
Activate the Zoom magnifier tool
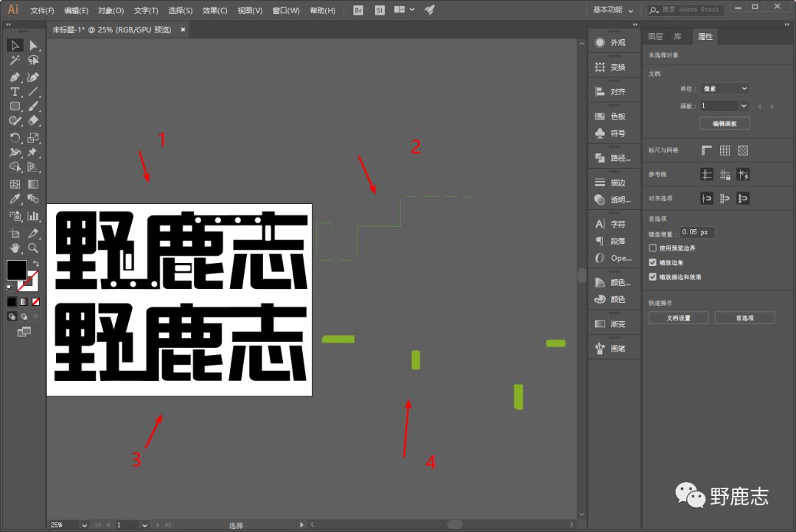(33, 248)
